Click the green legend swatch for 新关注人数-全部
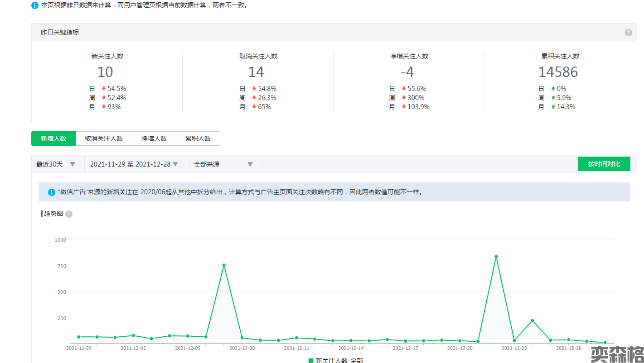Image resolution: width=644 pixels, height=363 pixels. [x=311, y=360]
